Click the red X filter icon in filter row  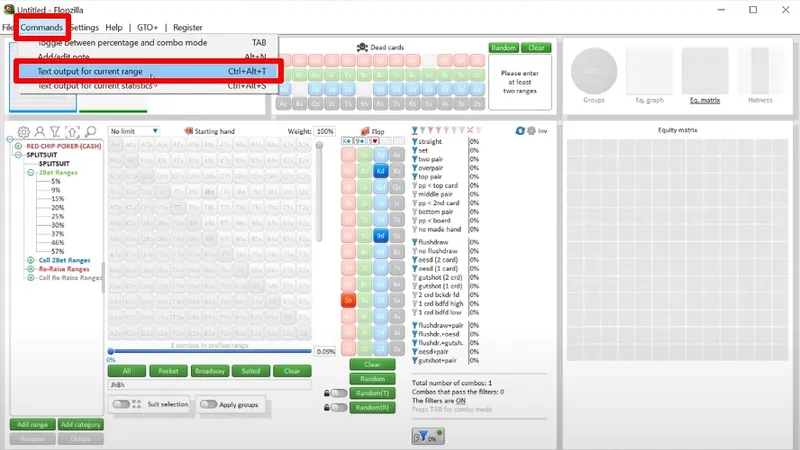(x=470, y=130)
